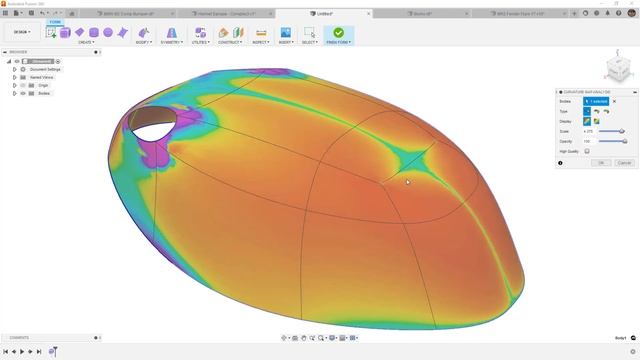
Task: Click the Edit Form modify icon
Action: [x=144, y=33]
